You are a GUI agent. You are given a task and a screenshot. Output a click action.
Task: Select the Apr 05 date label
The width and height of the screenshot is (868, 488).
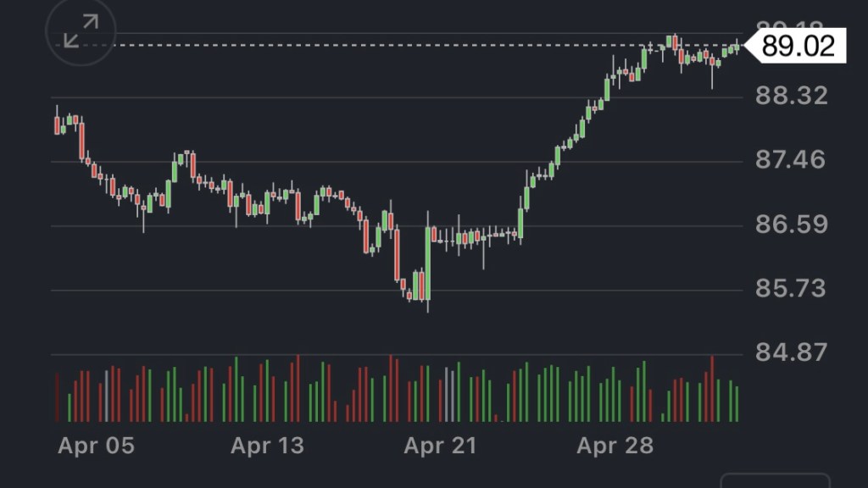click(96, 446)
